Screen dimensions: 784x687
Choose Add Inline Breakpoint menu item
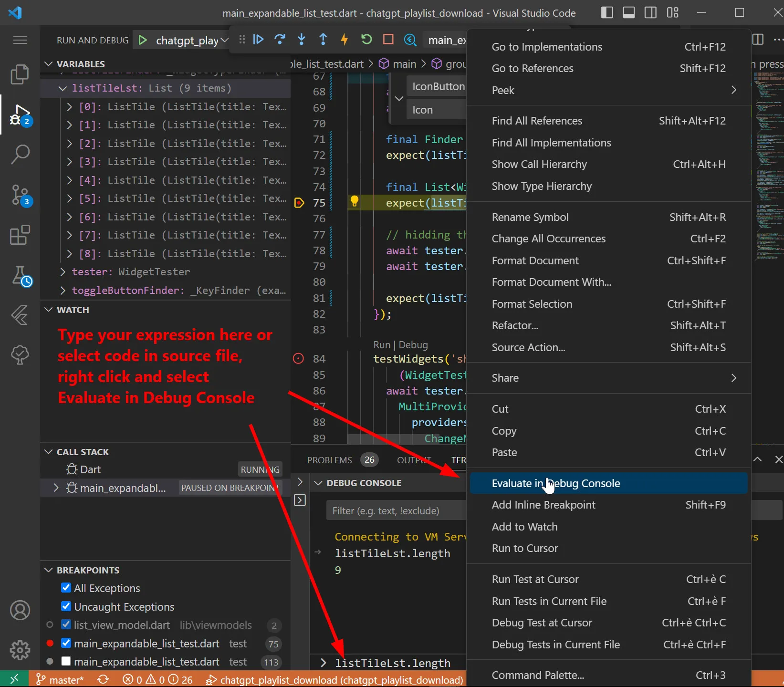608,505
